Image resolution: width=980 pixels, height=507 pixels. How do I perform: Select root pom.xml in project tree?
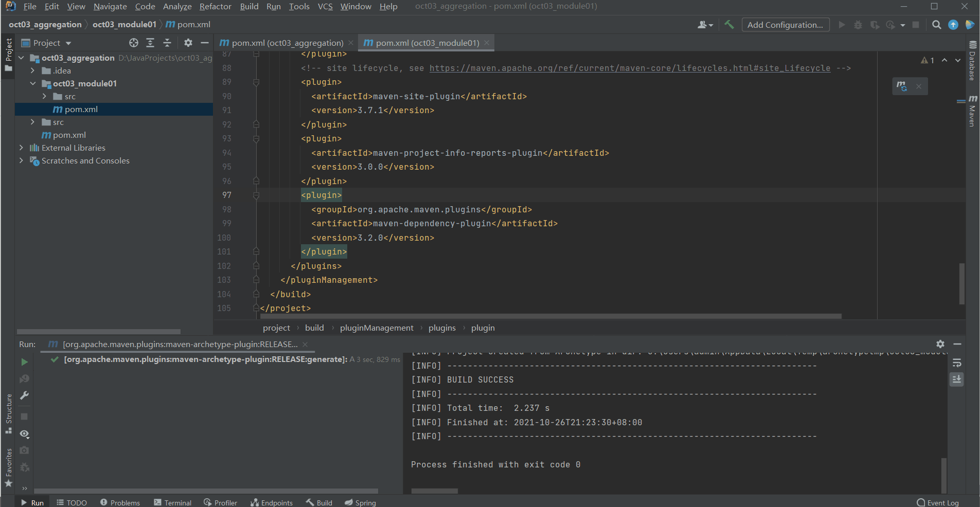[x=69, y=135]
